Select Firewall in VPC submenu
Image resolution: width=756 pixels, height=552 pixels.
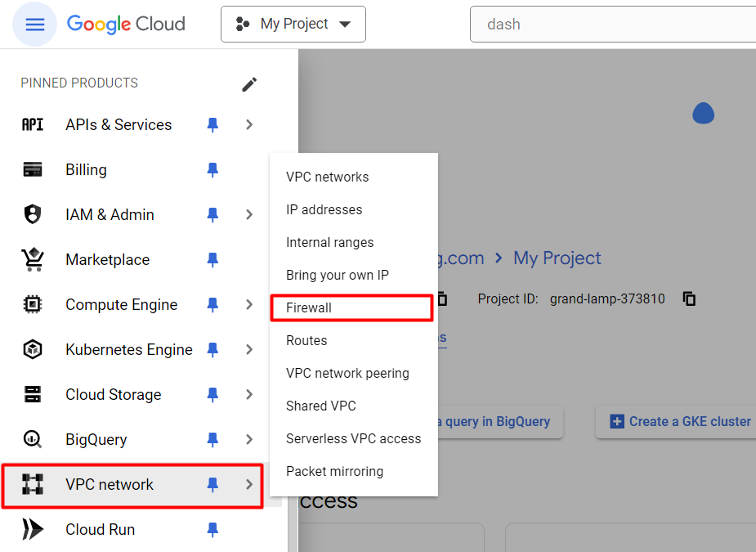tap(353, 307)
